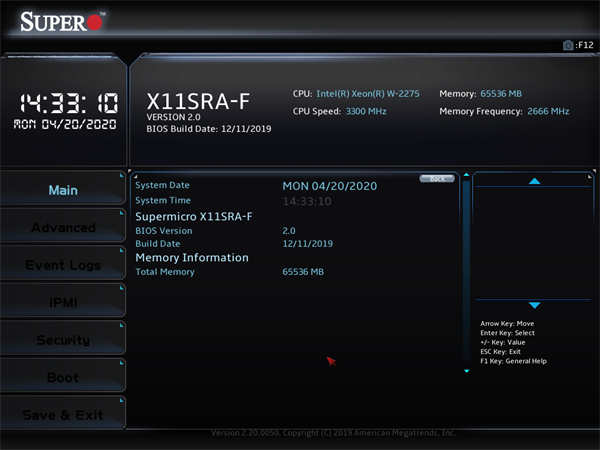The image size is (600, 450).
Task: Click the scrollbar bottom arrow
Action: (x=466, y=371)
